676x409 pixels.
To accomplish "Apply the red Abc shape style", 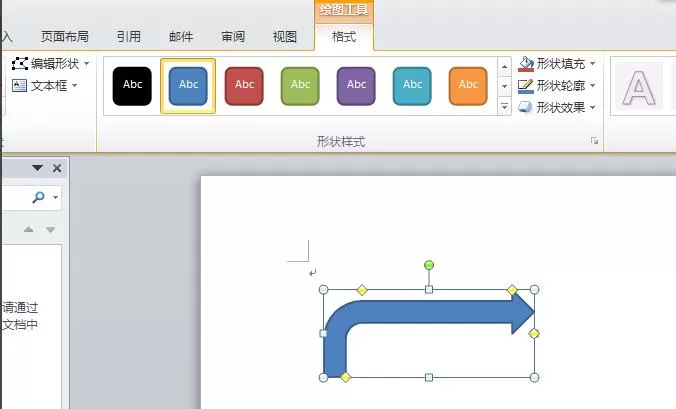I will pos(244,86).
